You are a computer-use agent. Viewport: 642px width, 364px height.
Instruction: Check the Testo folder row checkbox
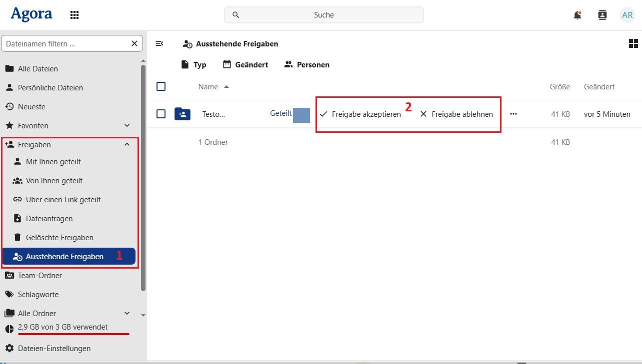(161, 114)
